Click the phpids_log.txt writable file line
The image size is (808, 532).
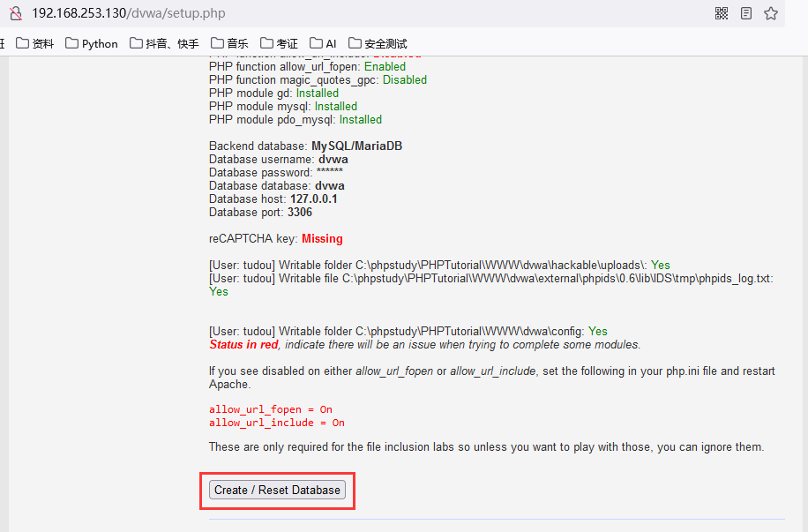click(490, 285)
